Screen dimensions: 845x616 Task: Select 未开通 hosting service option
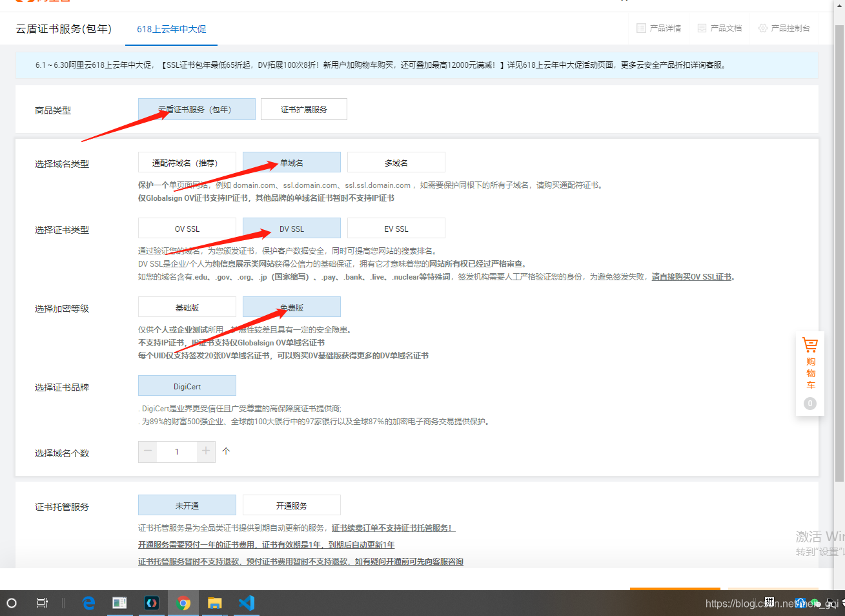[187, 506]
